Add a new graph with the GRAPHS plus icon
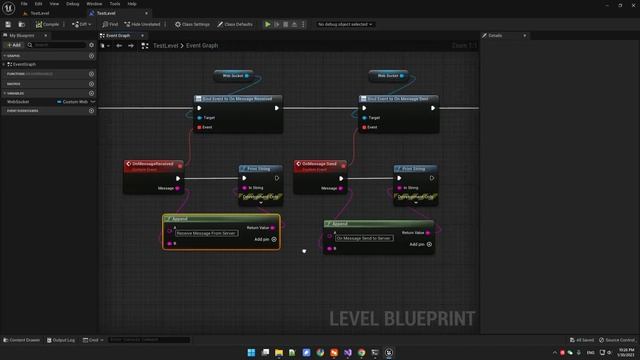The height and width of the screenshot is (360, 640). [x=91, y=56]
